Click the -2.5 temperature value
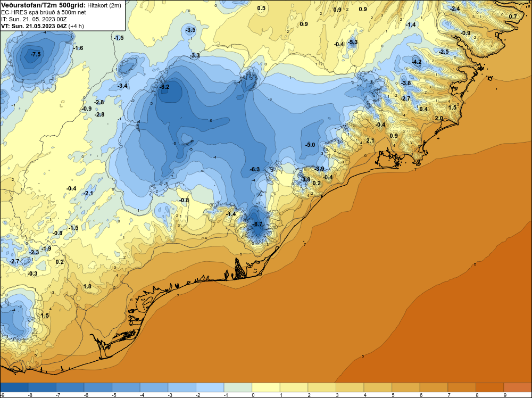Viewport: 532px width, 398px height. tap(444, 52)
